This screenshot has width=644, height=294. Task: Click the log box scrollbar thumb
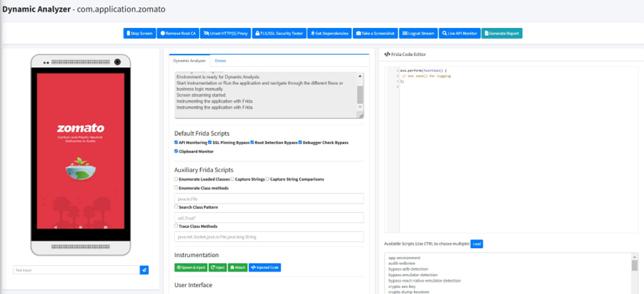coord(360,94)
